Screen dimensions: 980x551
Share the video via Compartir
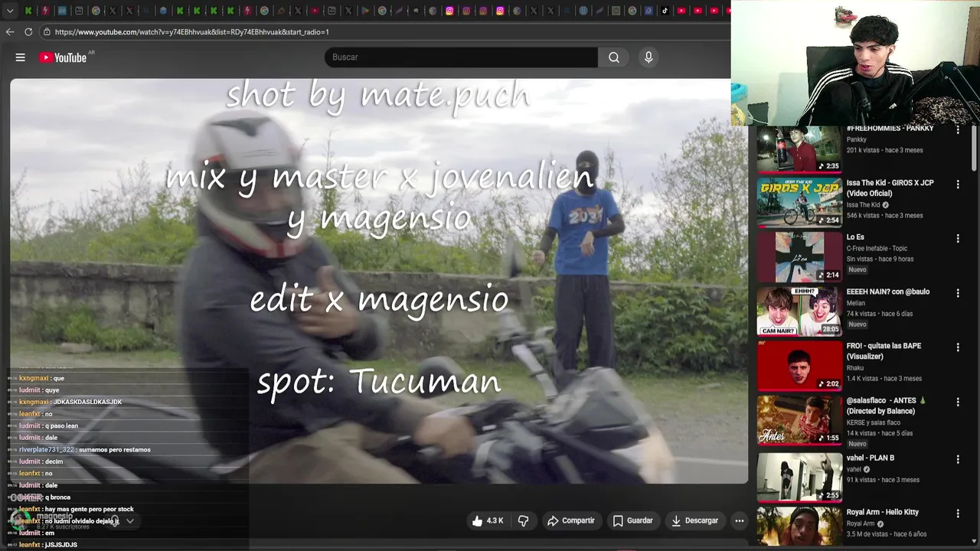click(570, 520)
